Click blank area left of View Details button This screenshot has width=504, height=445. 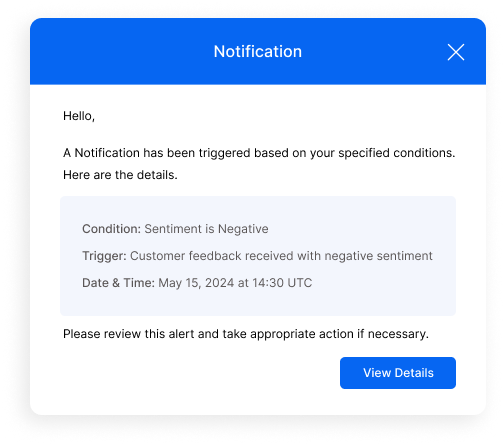pos(200,373)
